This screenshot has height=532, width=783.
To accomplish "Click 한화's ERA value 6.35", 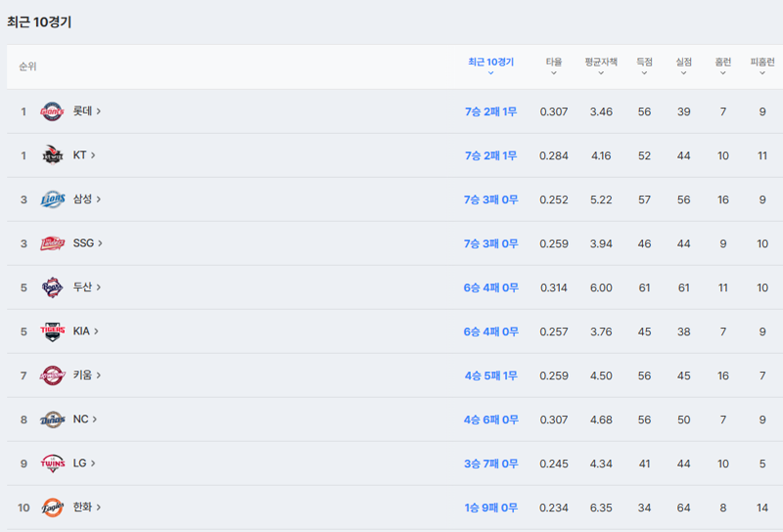I will pyautogui.click(x=601, y=508).
